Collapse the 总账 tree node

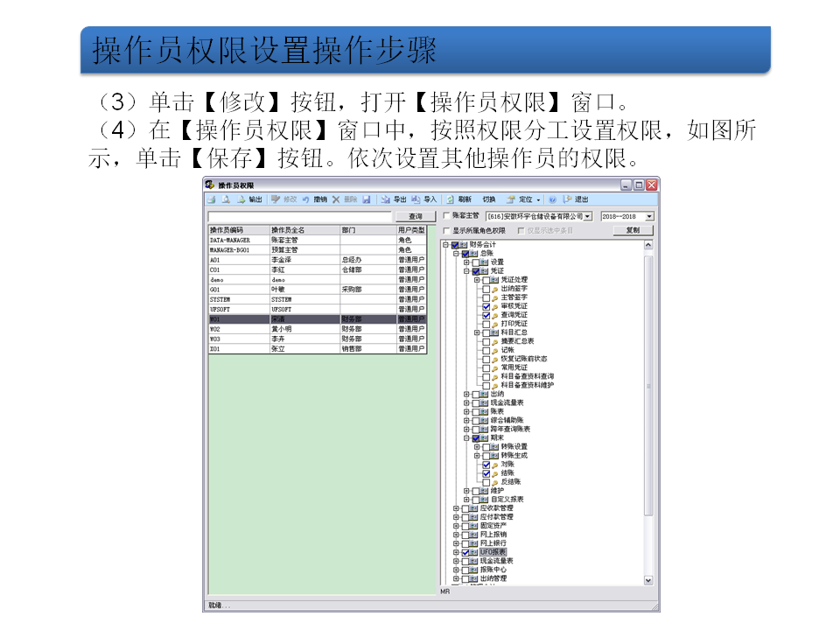[x=456, y=254]
